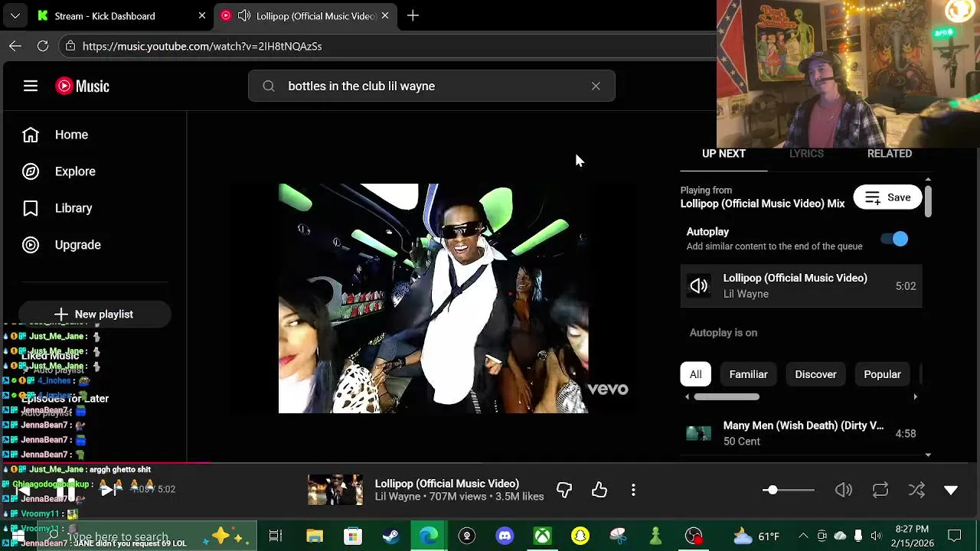Screen dimensions: 980x551
Task: Save the Lollipop Mix queue
Action: pyautogui.click(x=888, y=197)
